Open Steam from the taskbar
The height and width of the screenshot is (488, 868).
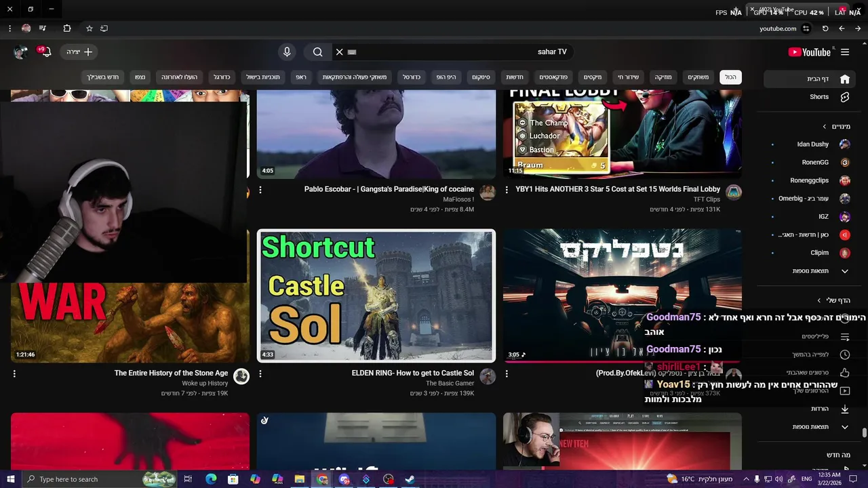pyautogui.click(x=410, y=479)
